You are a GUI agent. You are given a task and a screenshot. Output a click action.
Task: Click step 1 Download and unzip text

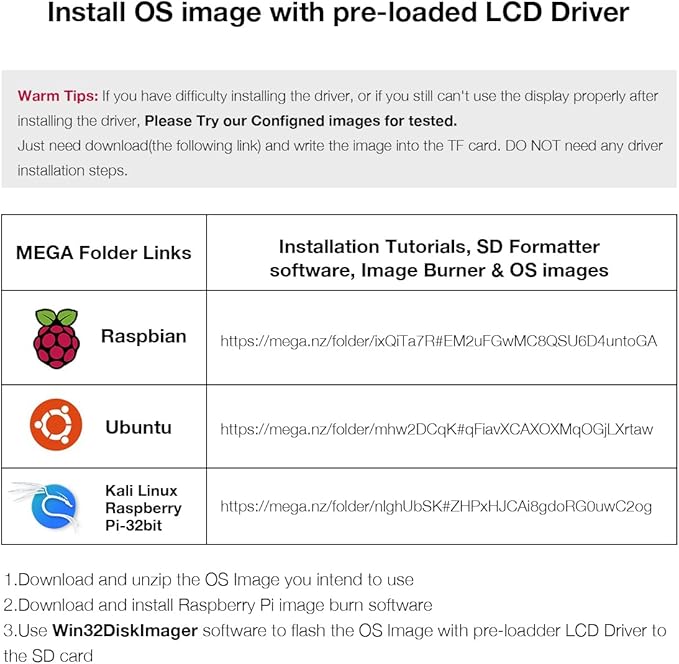click(209, 580)
